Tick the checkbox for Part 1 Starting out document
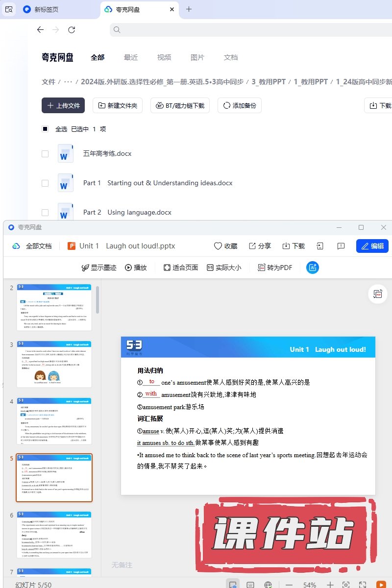 [45, 183]
